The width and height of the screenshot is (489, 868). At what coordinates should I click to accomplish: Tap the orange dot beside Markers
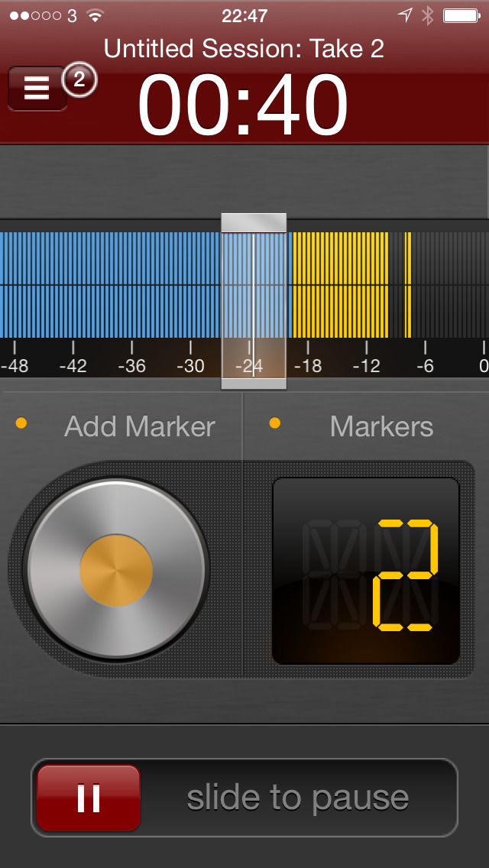coord(275,423)
